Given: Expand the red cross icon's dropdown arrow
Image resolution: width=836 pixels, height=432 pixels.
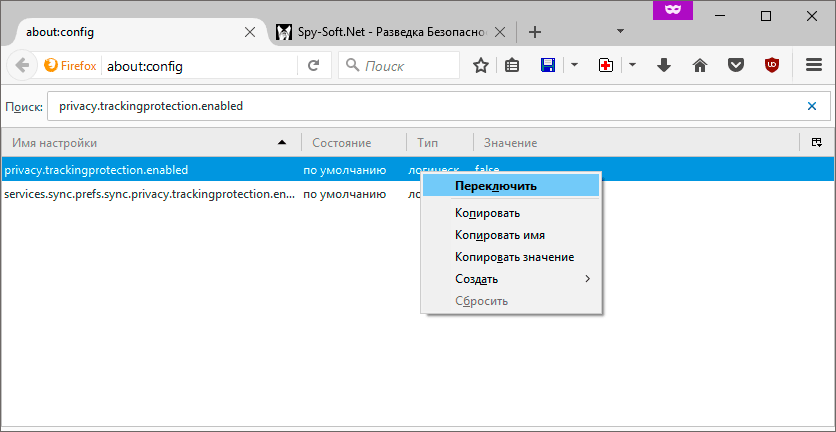Looking at the screenshot, I should (632, 66).
